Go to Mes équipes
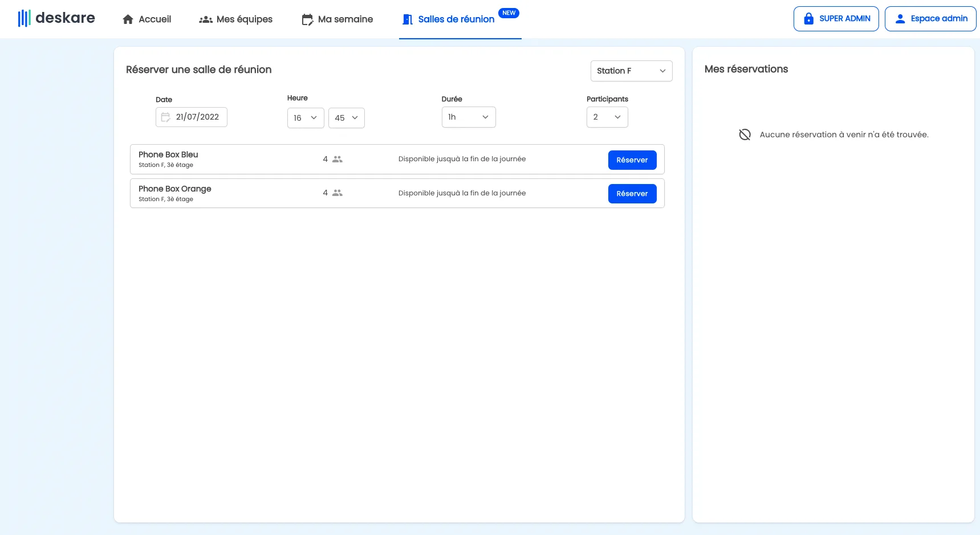The height and width of the screenshot is (535, 980). 235,19
